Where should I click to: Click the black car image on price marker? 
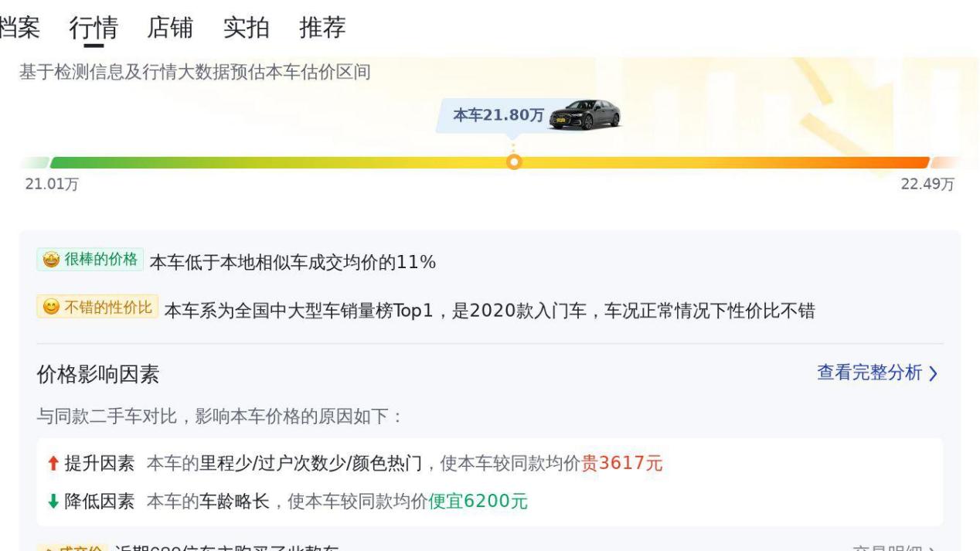coord(587,115)
